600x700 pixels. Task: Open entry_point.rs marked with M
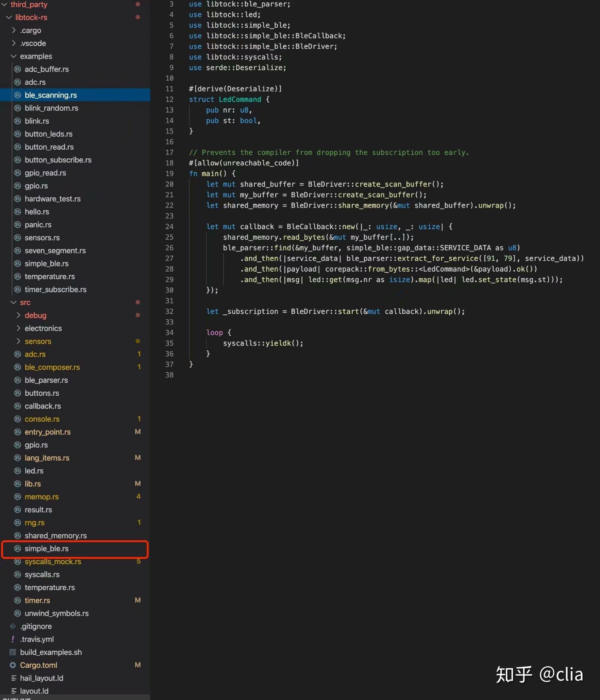48,432
